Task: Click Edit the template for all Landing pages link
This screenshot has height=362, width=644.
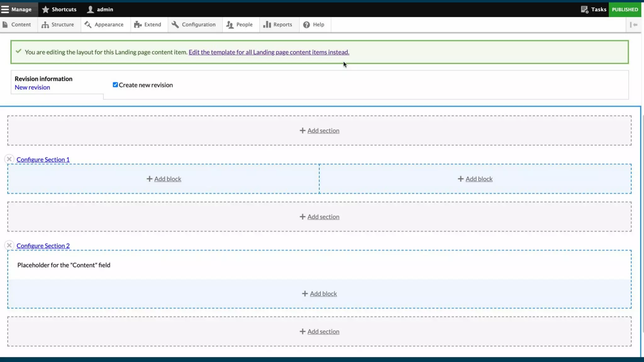Action: click(269, 52)
